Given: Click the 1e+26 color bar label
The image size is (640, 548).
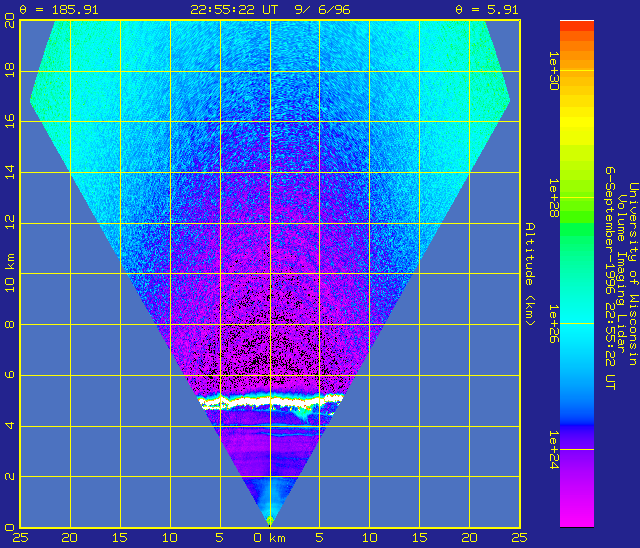Looking at the screenshot, I should tap(553, 324).
